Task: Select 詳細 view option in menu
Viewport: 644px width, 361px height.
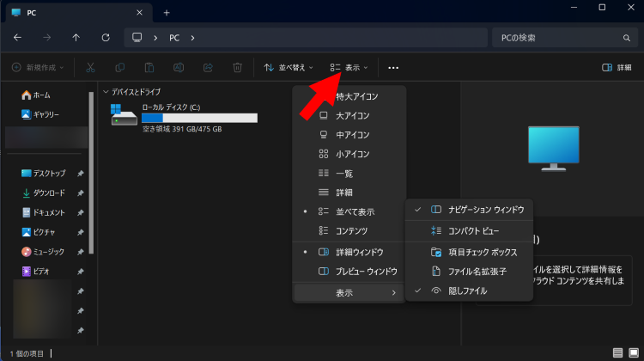Action: click(349, 193)
